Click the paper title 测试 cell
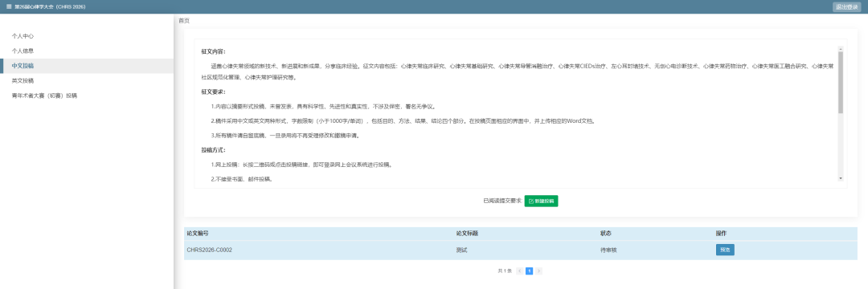This screenshot has width=868, height=289. (461, 250)
